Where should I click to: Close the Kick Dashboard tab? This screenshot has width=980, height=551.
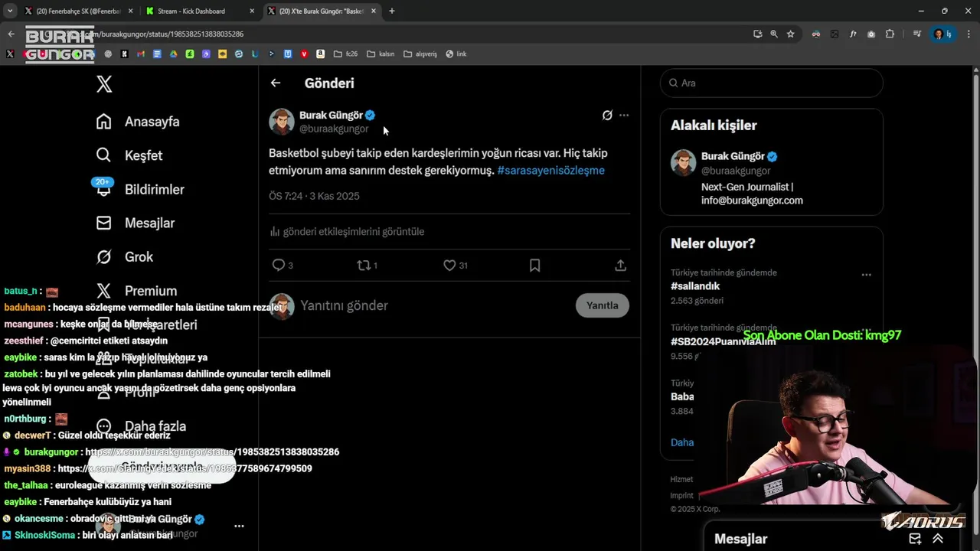tap(252, 11)
